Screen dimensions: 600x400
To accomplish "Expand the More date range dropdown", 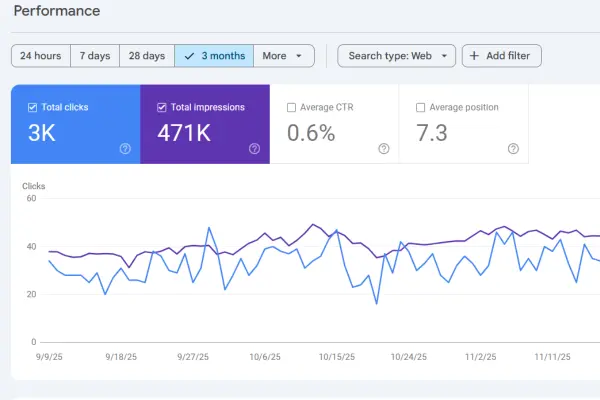I will (284, 56).
